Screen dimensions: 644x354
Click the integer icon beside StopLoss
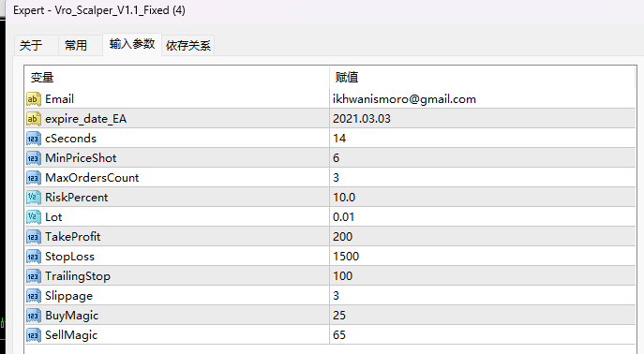[33, 257]
